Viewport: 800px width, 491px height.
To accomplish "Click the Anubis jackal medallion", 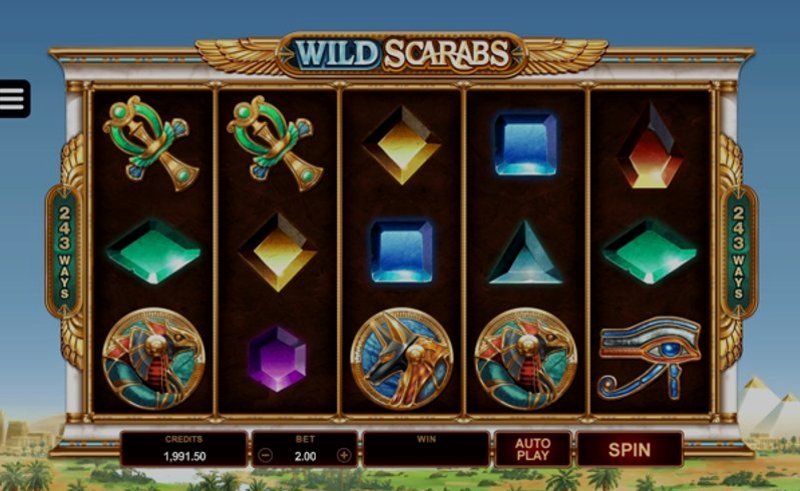I will [x=402, y=359].
